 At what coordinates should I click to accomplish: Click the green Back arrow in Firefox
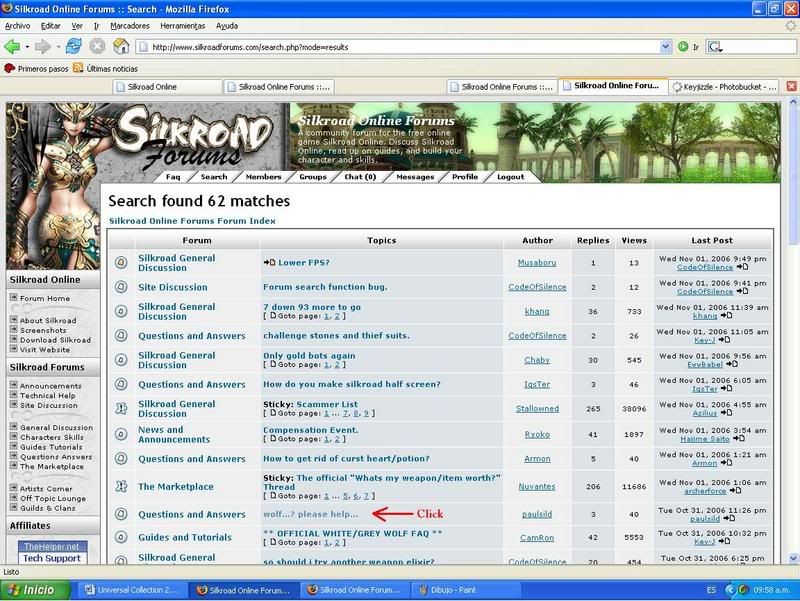(12, 47)
